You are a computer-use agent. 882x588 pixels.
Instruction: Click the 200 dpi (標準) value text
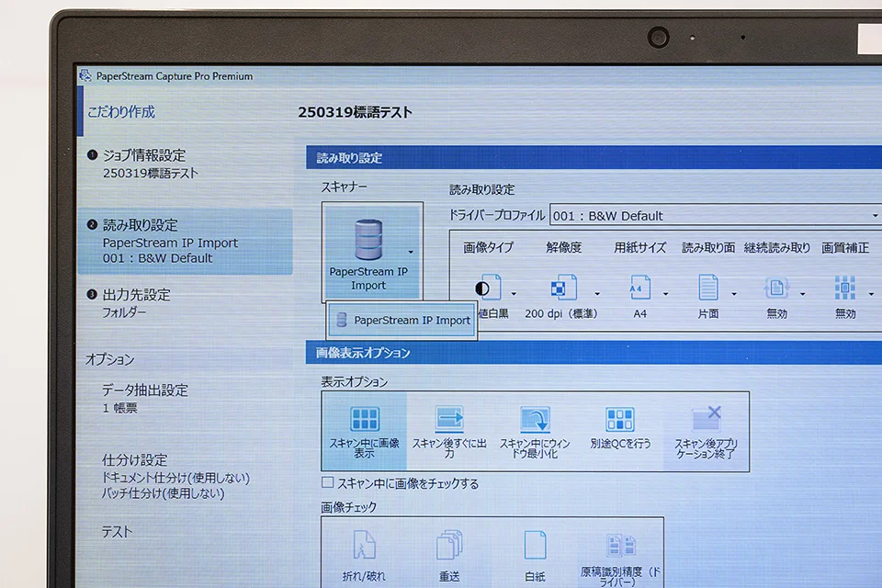(x=560, y=314)
